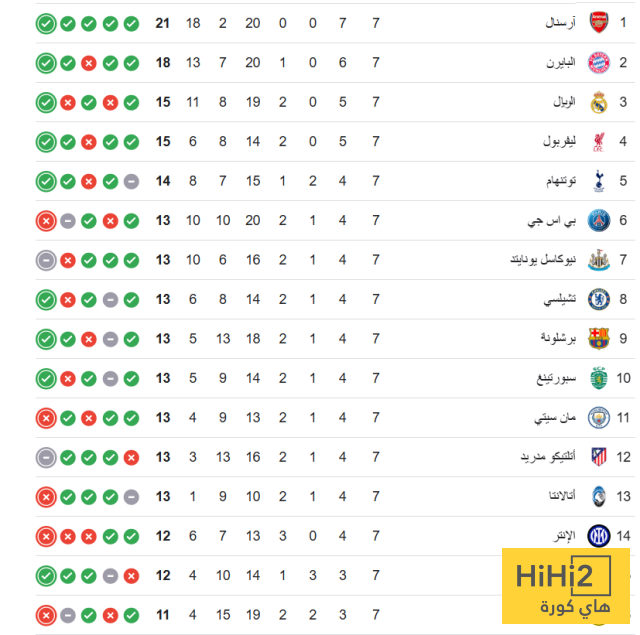The width and height of the screenshot is (640, 635).
Task: Click the red loss icon in Bayern's row
Action: point(88,63)
